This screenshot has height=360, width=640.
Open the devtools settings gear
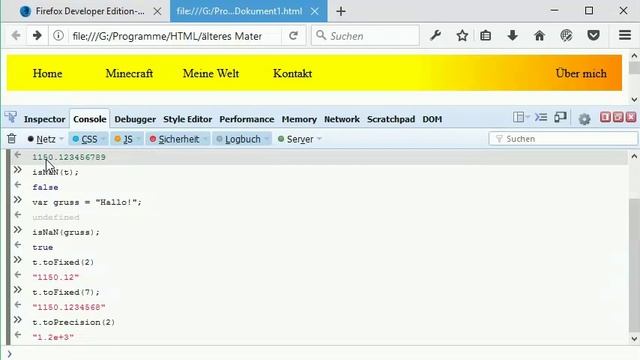coord(584,119)
